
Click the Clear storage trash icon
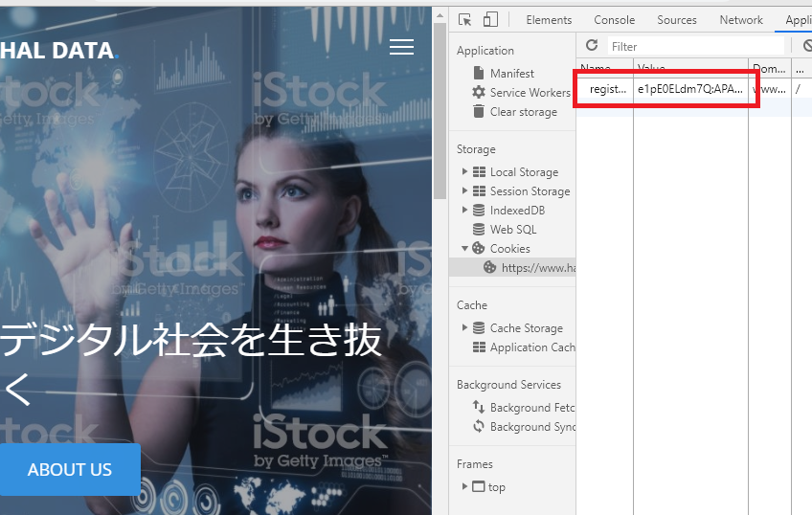(479, 111)
